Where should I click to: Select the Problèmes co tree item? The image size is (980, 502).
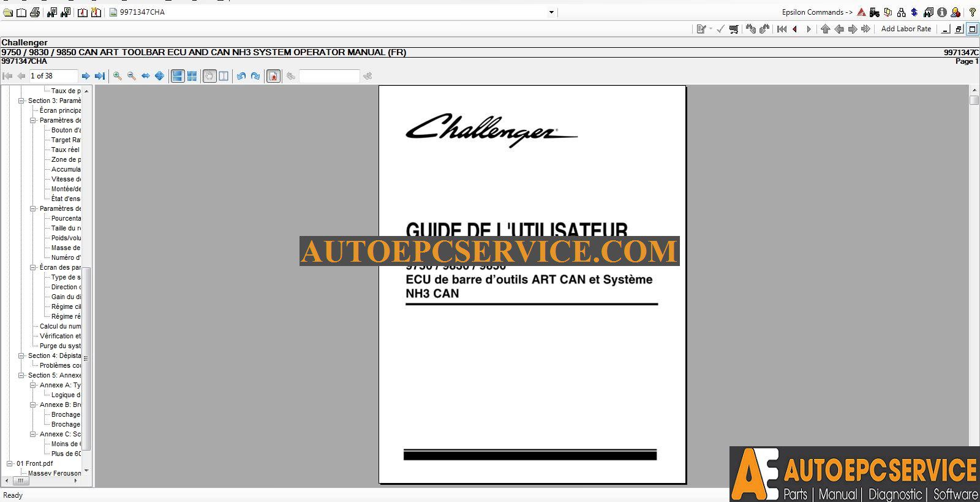[x=60, y=365]
